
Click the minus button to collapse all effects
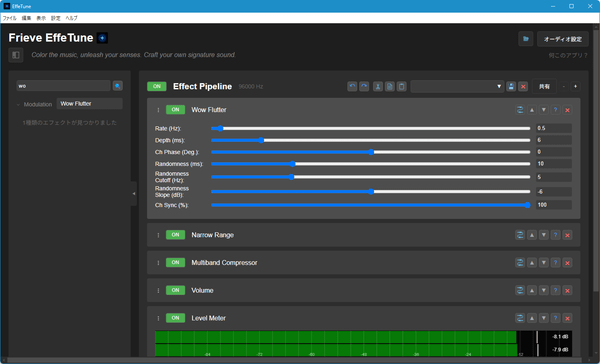click(x=564, y=87)
